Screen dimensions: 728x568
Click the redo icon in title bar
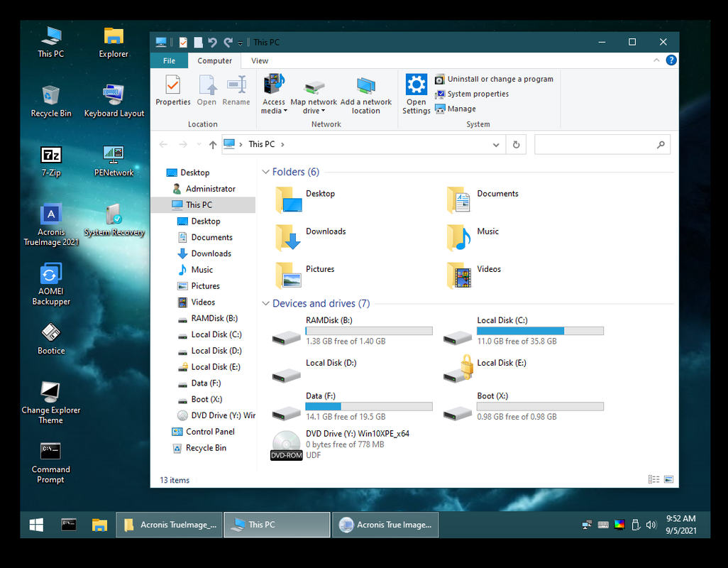[x=228, y=43]
